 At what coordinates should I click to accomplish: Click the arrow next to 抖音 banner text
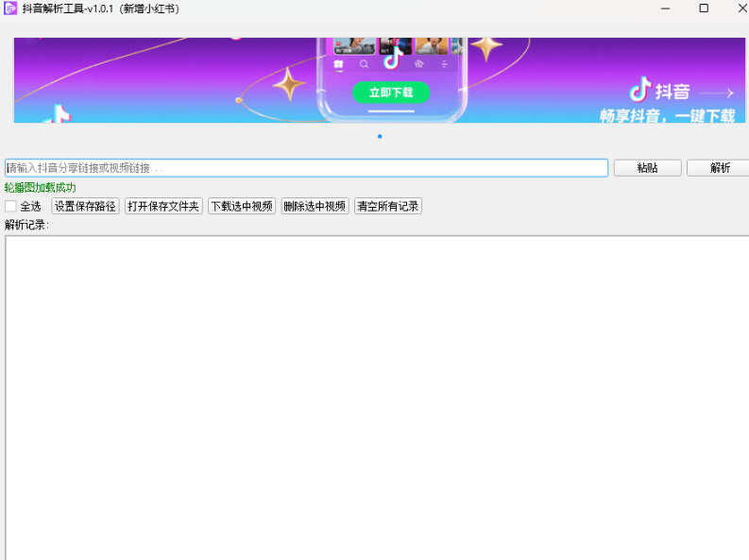pyautogui.click(x=717, y=93)
